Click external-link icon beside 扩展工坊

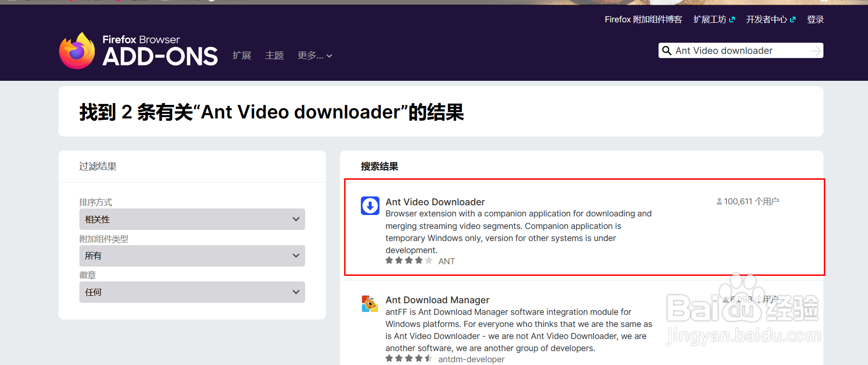[732, 20]
